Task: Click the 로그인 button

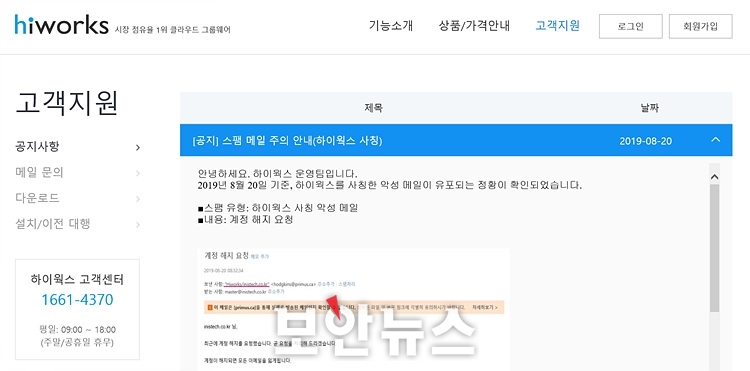Action: 630,26
